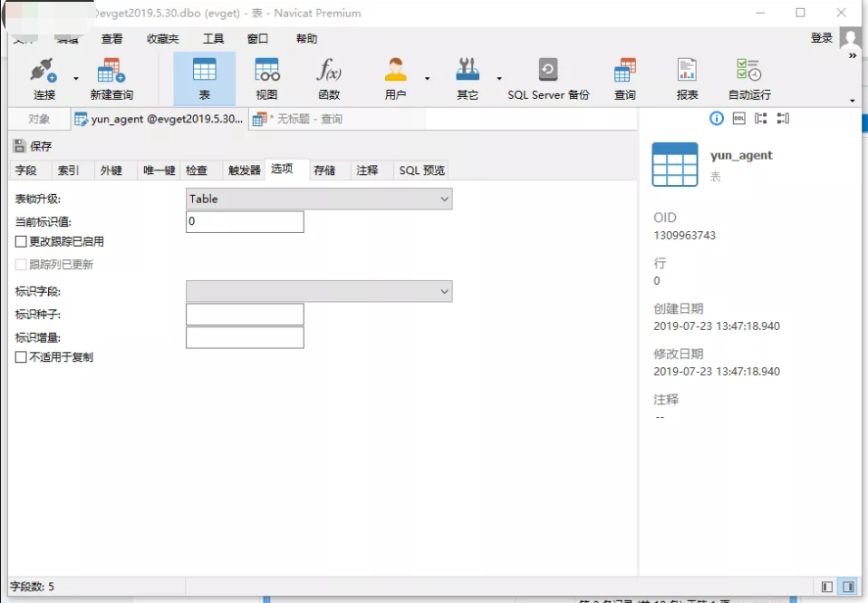Expand the 其它 dropdown arrow

click(498, 79)
